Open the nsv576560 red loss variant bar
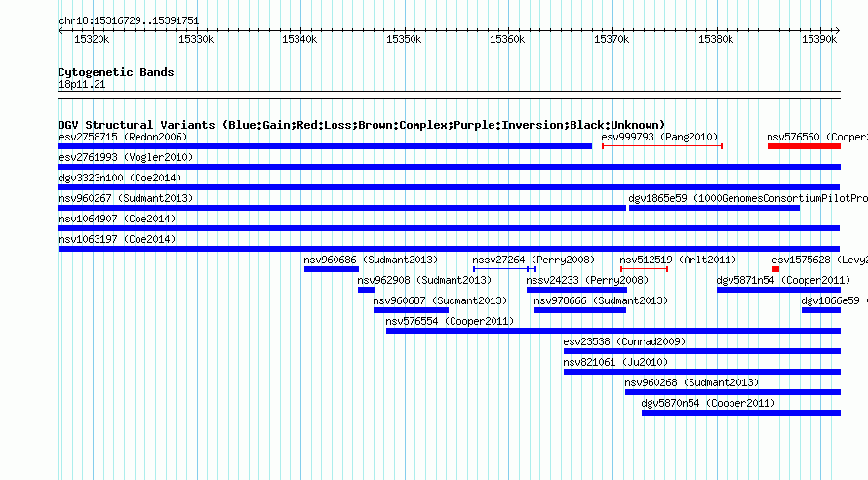 click(804, 146)
